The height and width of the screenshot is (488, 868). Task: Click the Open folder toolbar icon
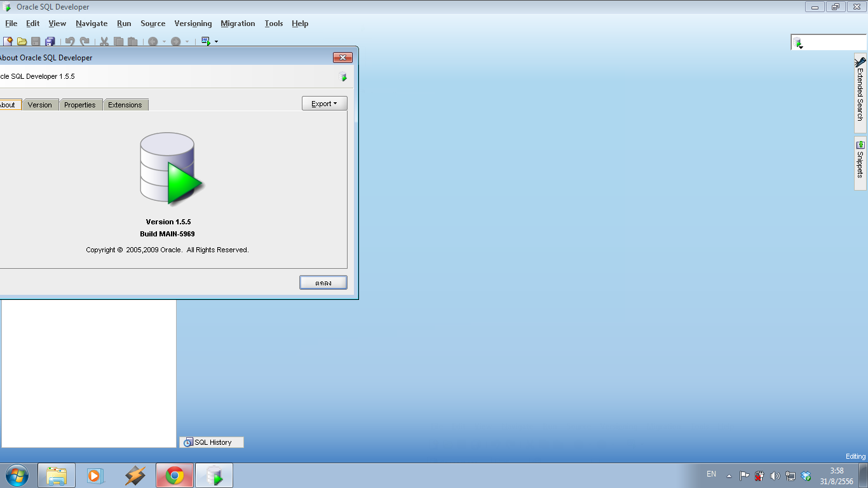point(22,41)
